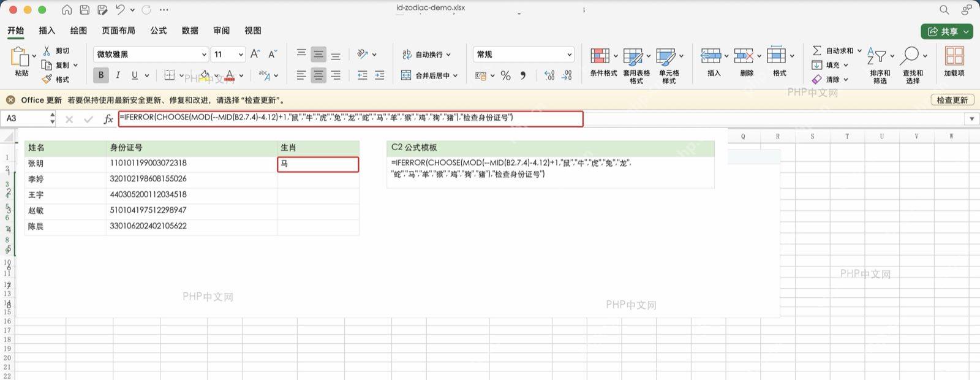Switch to the 插入 tab
This screenshot has width=980, height=380.
click(47, 31)
